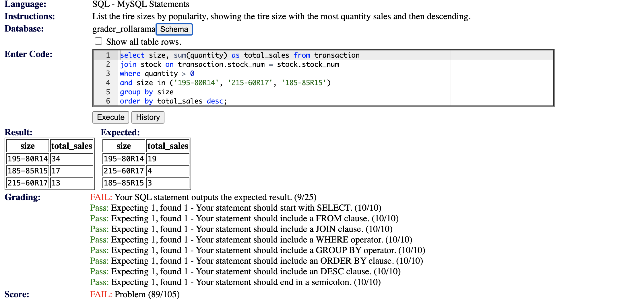Click the total_sales header in Expected table

tap(168, 146)
